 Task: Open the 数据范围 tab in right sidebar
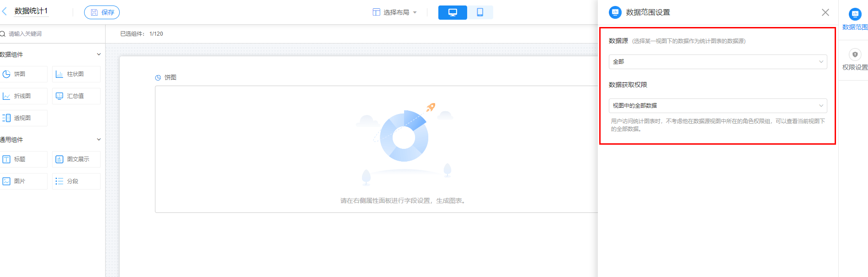855,19
